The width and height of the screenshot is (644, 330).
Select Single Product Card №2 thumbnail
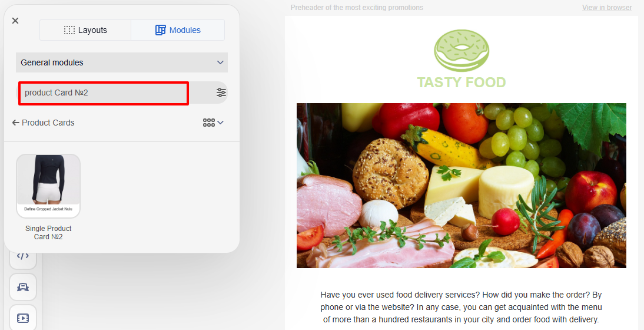coord(48,186)
